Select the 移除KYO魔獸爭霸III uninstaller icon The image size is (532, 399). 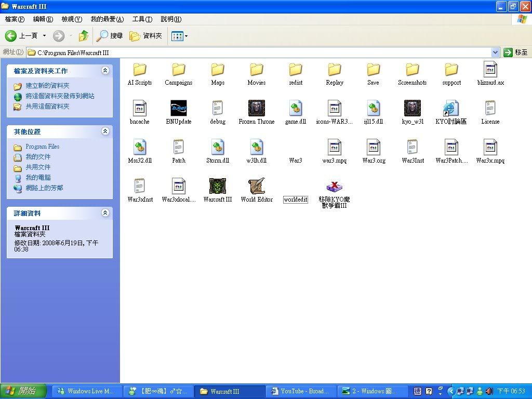click(x=334, y=187)
